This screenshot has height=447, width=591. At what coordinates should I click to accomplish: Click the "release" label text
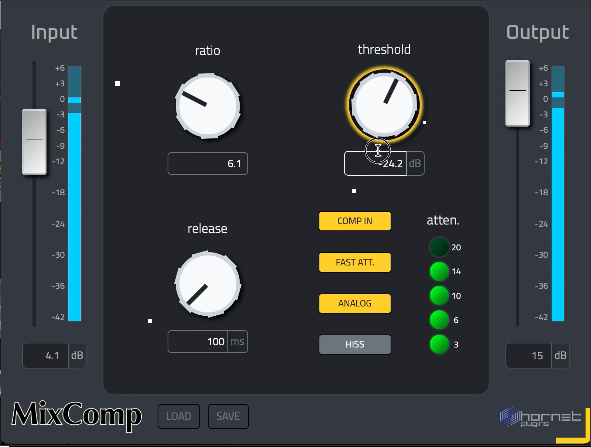207,229
